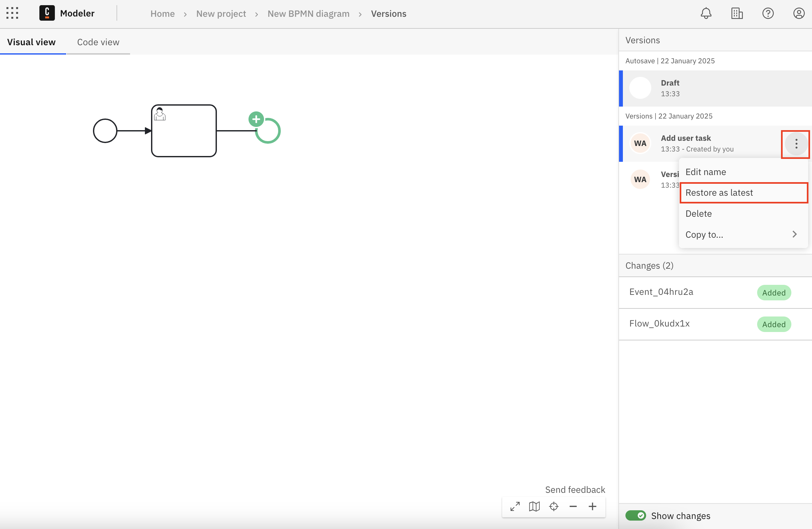The image size is (812, 529).
Task: Open the help question mark icon
Action: coord(768,13)
